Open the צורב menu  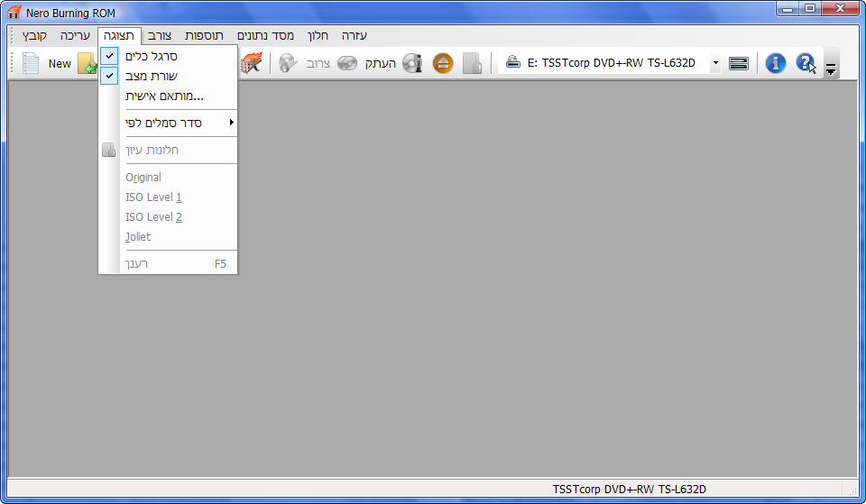pyautogui.click(x=160, y=35)
